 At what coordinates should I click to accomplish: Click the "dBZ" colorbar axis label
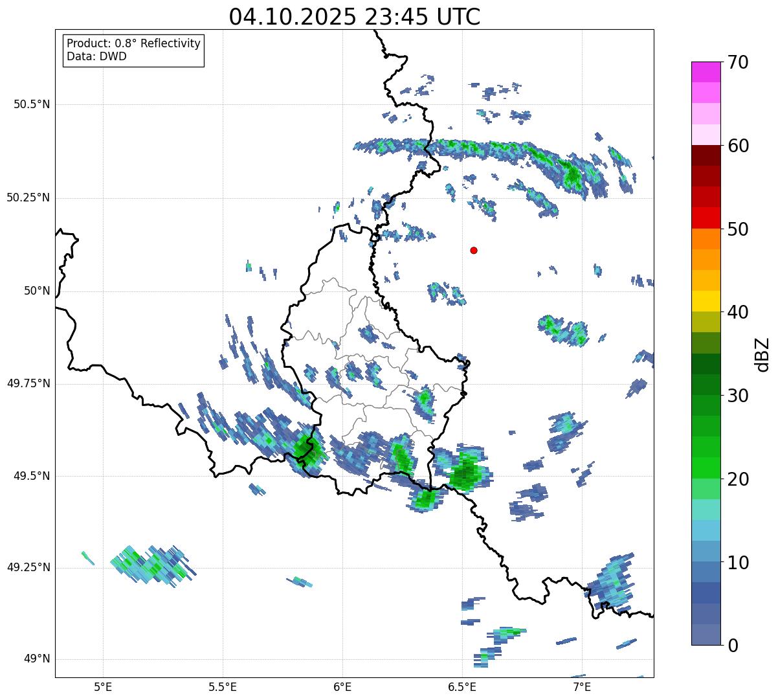point(763,354)
